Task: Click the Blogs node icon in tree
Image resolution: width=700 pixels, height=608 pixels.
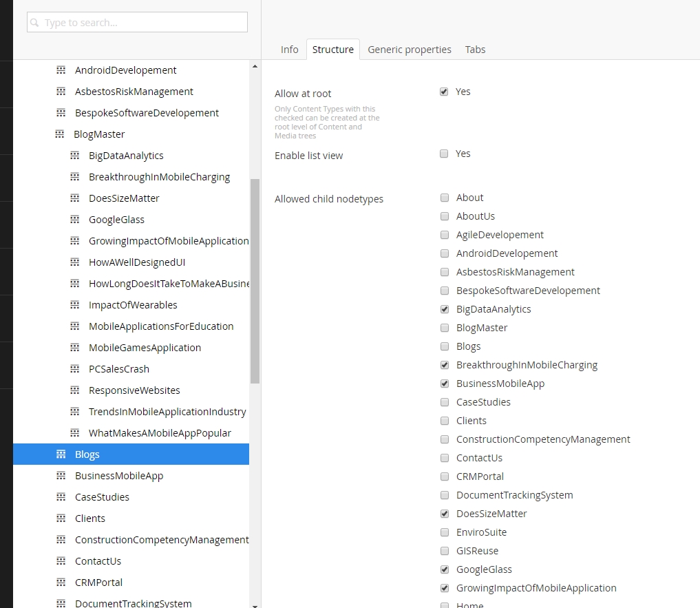Action: click(x=61, y=454)
